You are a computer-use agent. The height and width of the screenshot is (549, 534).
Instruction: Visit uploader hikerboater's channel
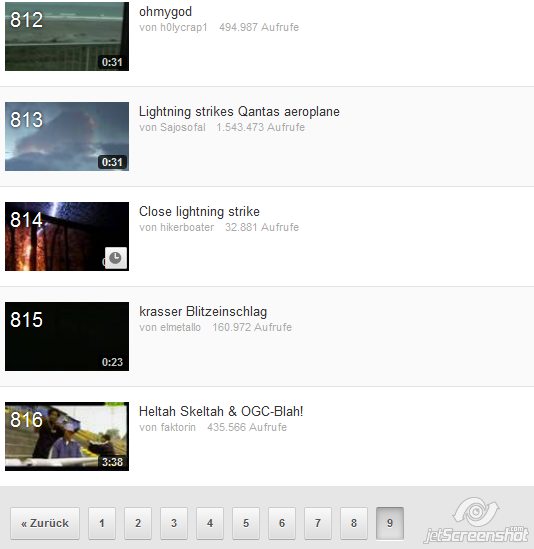187,227
